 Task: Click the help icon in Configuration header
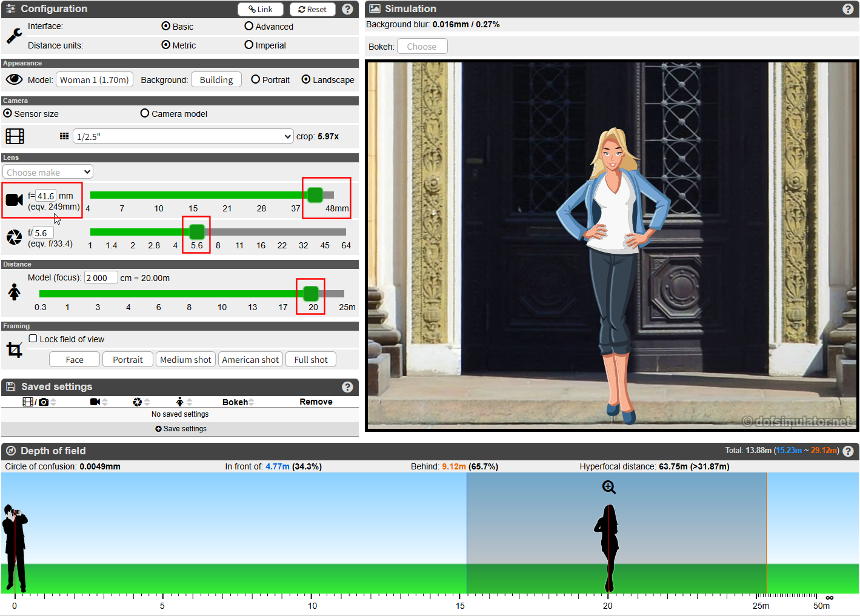pos(347,9)
